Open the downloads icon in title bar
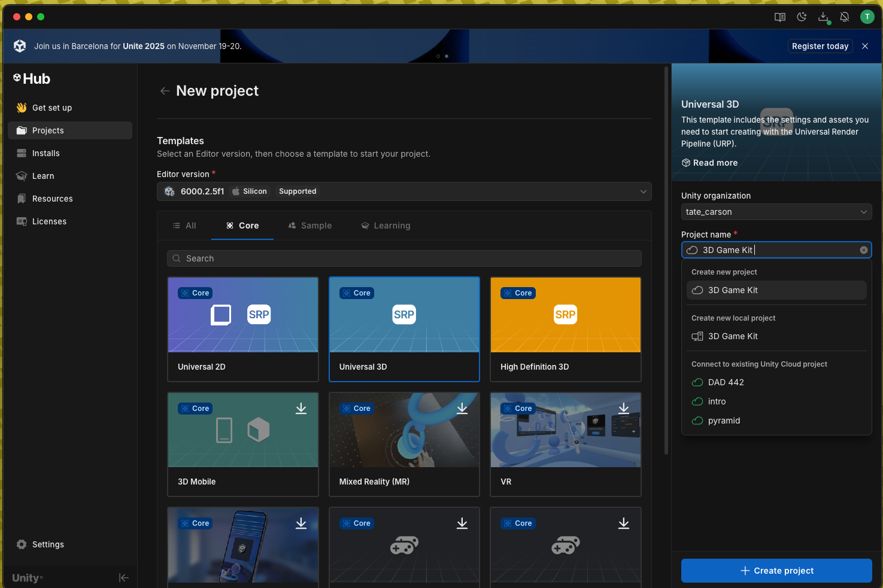 click(824, 17)
